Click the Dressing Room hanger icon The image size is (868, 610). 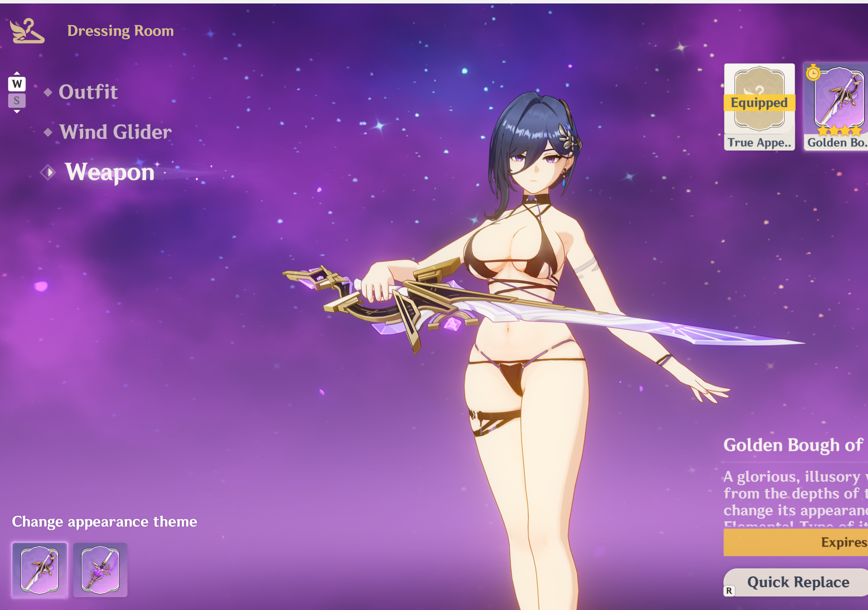click(27, 31)
